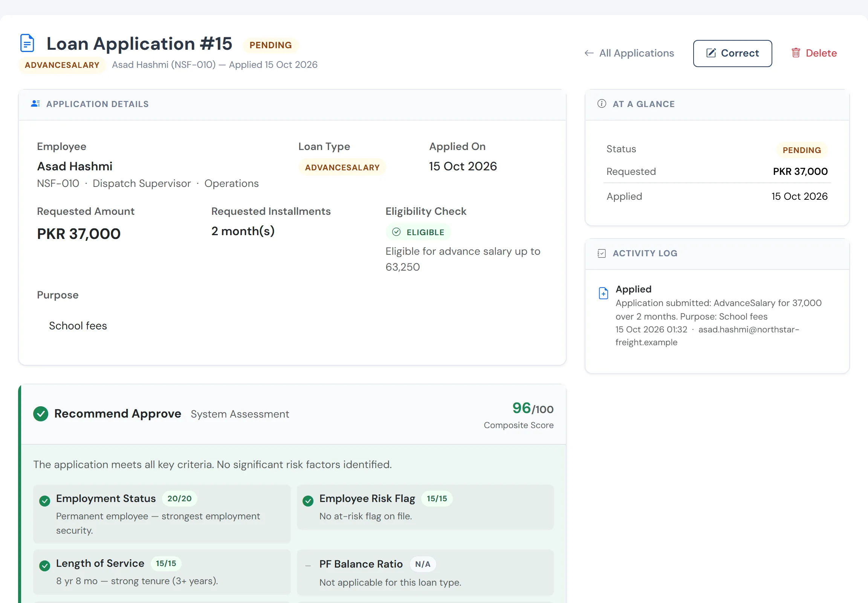The image size is (868, 603).
Task: Click the 15/15 Employee Risk Flag score badge
Action: 437,499
